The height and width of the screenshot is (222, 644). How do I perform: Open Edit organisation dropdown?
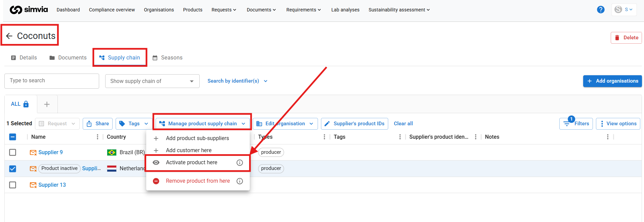[x=285, y=124]
